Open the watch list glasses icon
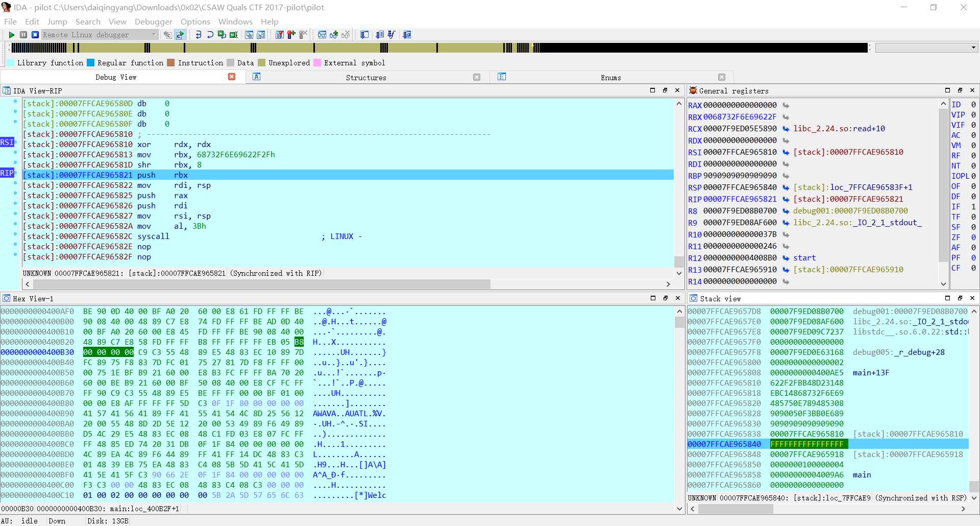 pyautogui.click(x=322, y=35)
